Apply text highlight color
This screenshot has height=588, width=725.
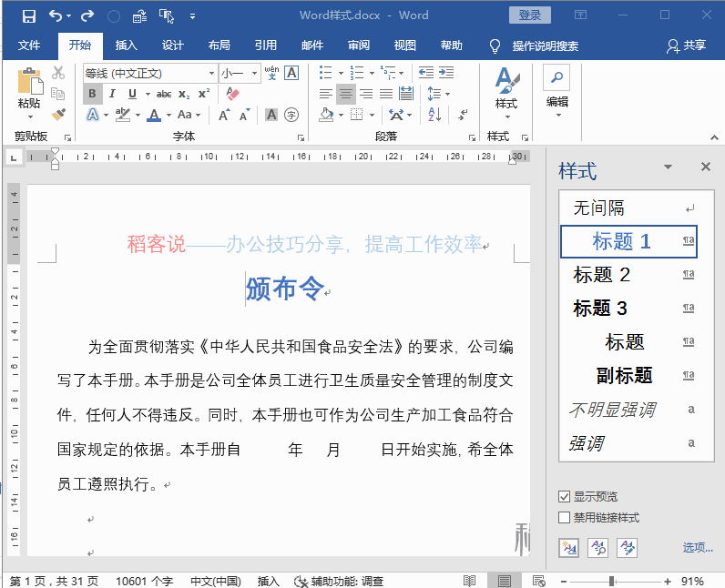pos(123,115)
